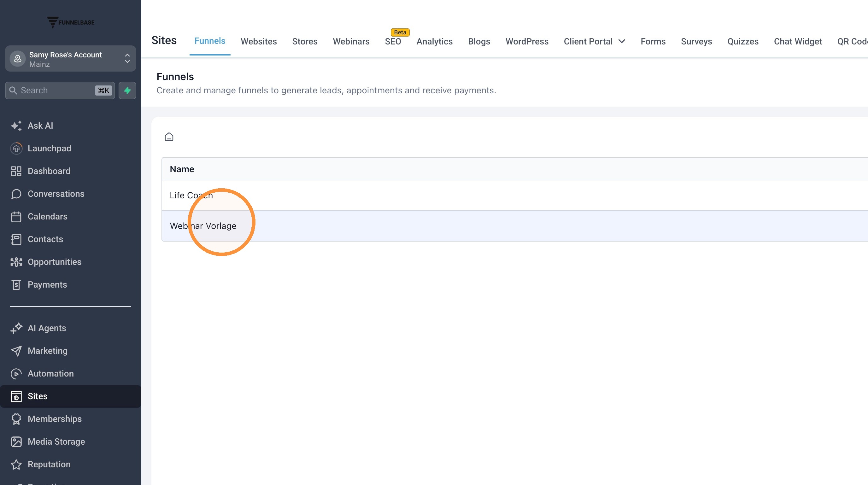Open the green lightning quick actions button

(x=127, y=90)
